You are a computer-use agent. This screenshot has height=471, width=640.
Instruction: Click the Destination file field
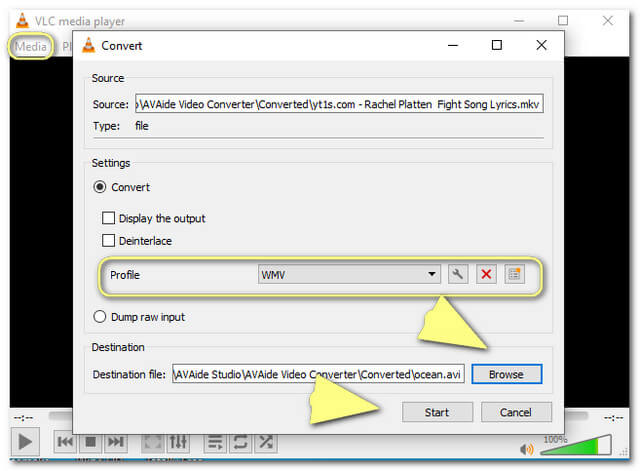click(318, 374)
